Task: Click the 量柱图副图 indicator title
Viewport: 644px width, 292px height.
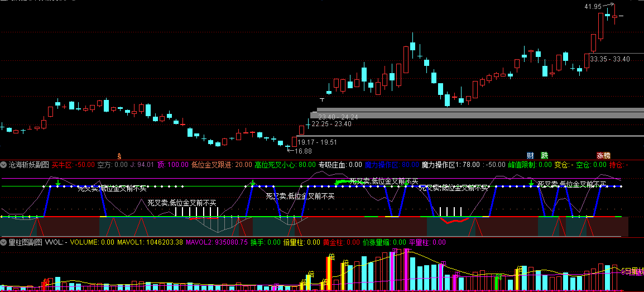Action: tap(26, 242)
